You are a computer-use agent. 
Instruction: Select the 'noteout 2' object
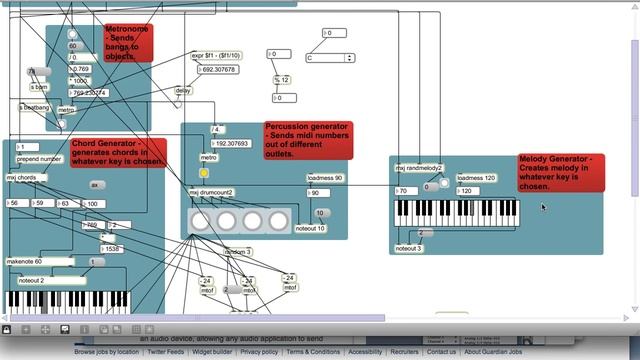[52, 280]
